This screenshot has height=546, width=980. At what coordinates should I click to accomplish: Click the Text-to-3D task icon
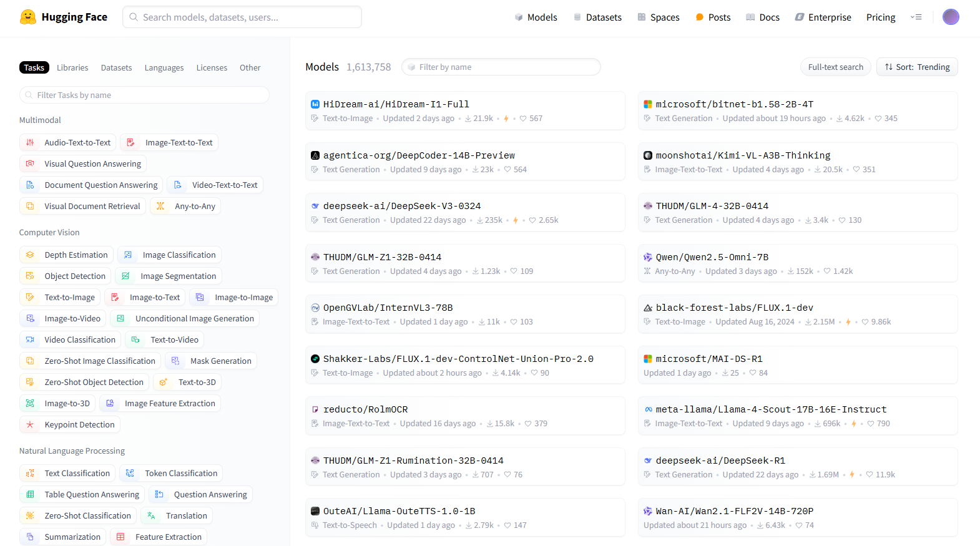(164, 382)
